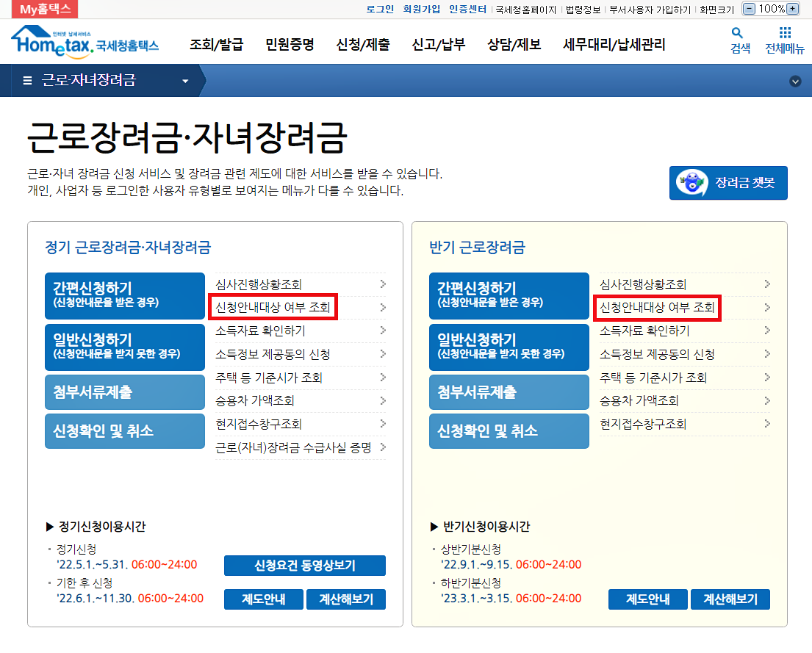This screenshot has width=812, height=653.
Task: Click 첨부서류제출 in the 반기 panel
Action: point(509,392)
